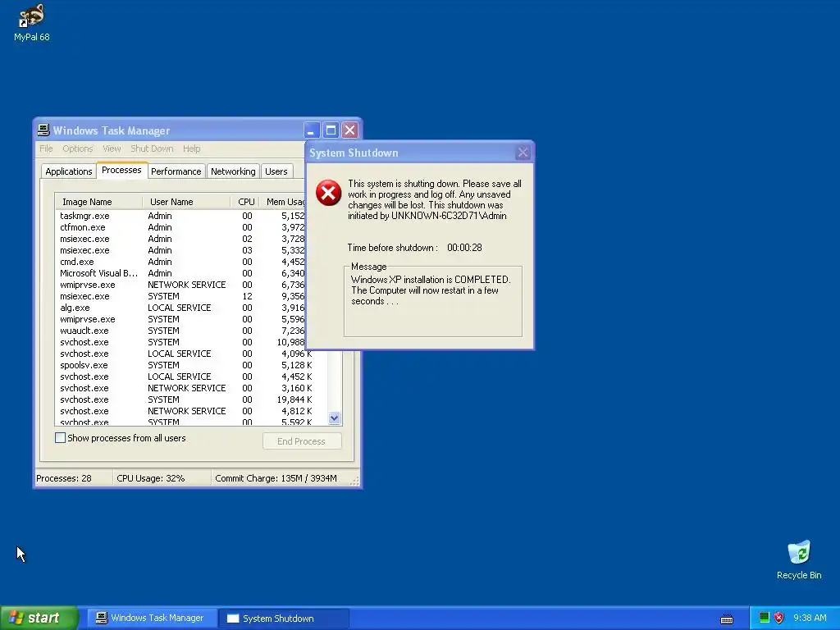The width and height of the screenshot is (840, 630).
Task: Select svchost.exe row using 4,812 K
Action: (x=192, y=412)
